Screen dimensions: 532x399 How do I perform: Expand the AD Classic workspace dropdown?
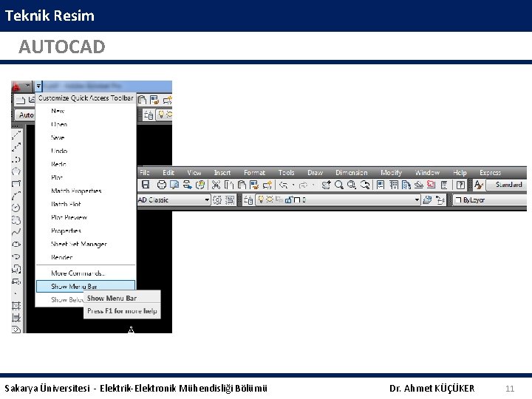tap(207, 200)
